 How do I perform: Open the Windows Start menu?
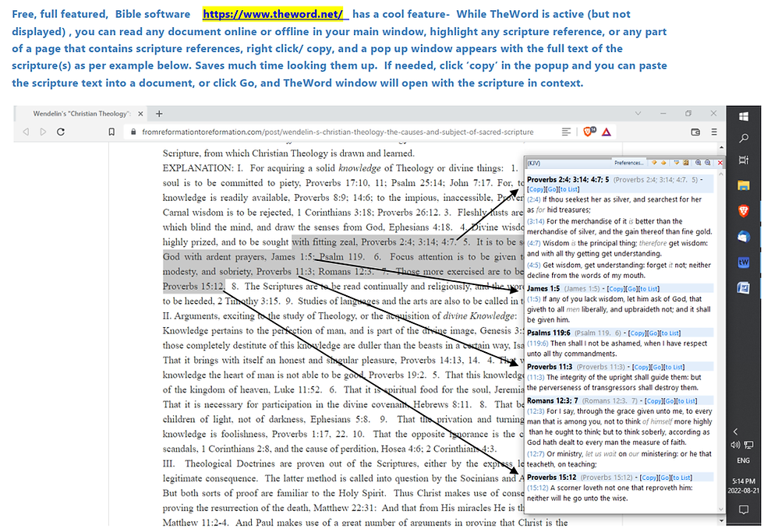[744, 116]
